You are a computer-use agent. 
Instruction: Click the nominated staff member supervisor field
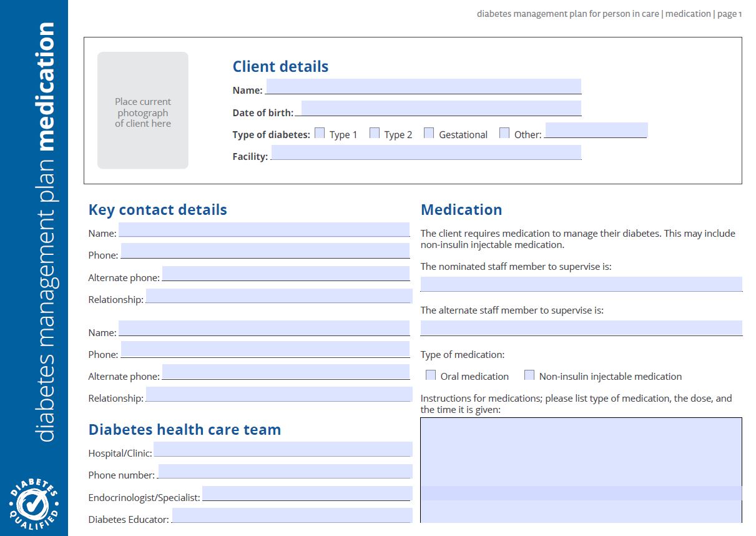[581, 284]
